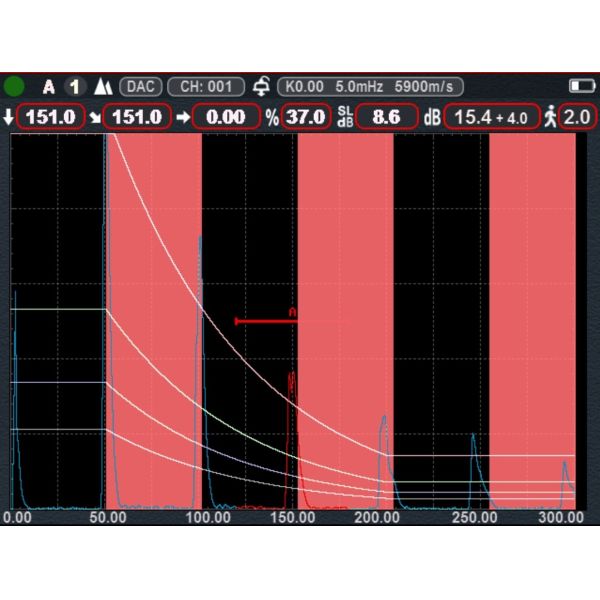Click the green status indicator circle
Viewport: 600px width, 600px height.
coord(15,87)
